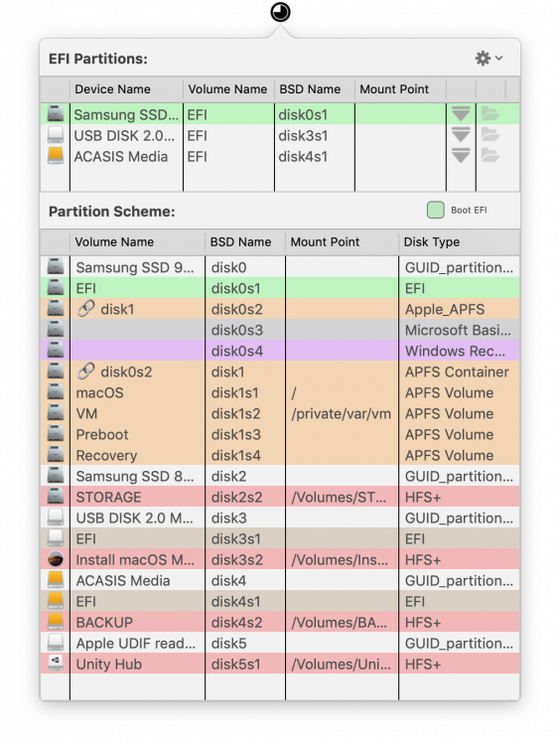
Task: Click the /Volumes/Uni... mount point cell
Action: [x=342, y=665]
